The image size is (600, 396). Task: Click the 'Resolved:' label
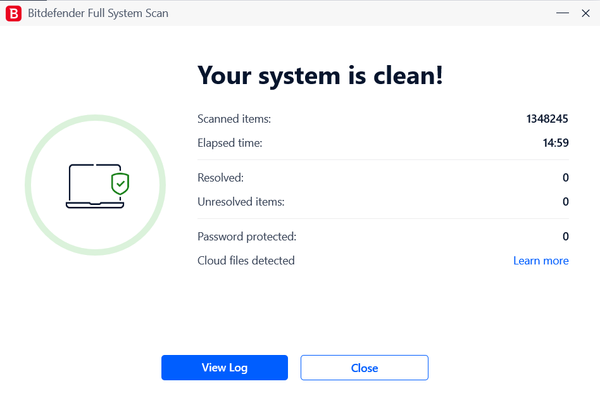pyautogui.click(x=220, y=178)
